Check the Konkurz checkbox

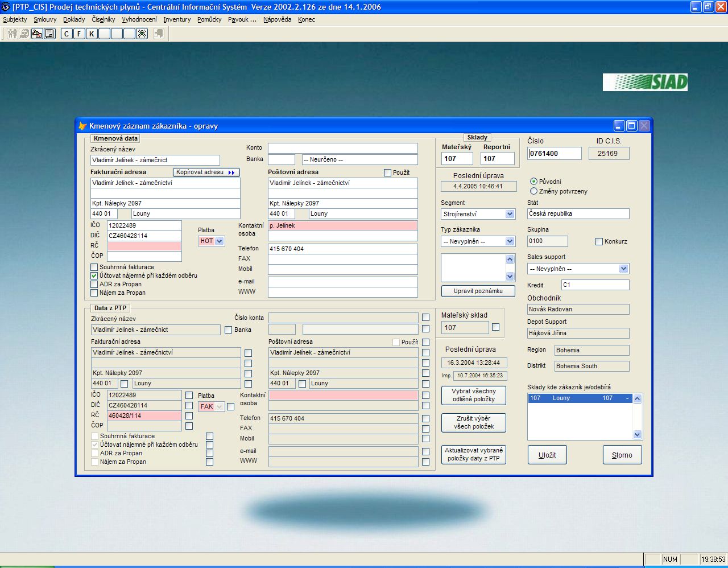pyautogui.click(x=599, y=241)
